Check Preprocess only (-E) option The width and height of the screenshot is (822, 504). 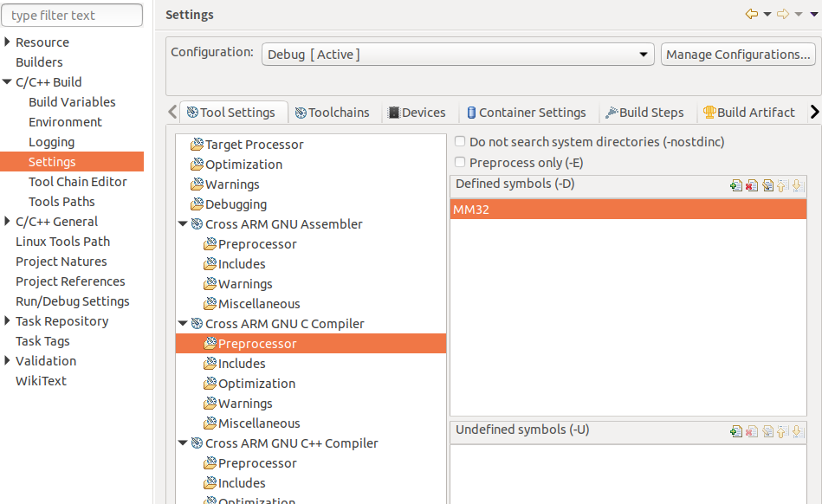(x=460, y=163)
